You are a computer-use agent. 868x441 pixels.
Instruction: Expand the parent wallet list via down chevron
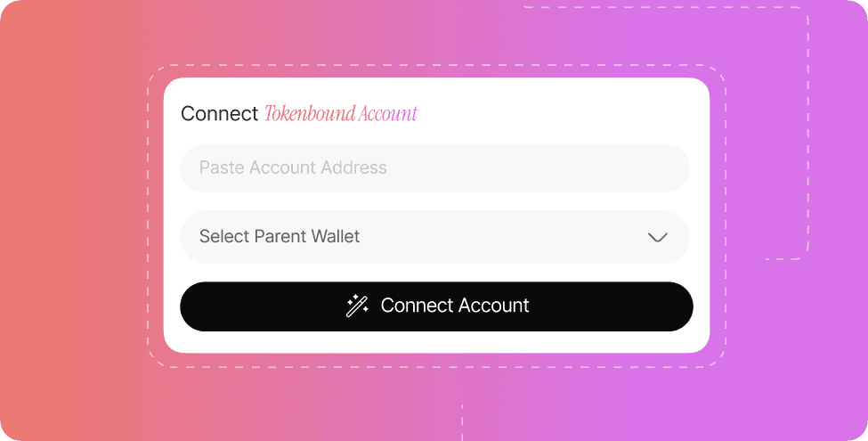click(657, 237)
